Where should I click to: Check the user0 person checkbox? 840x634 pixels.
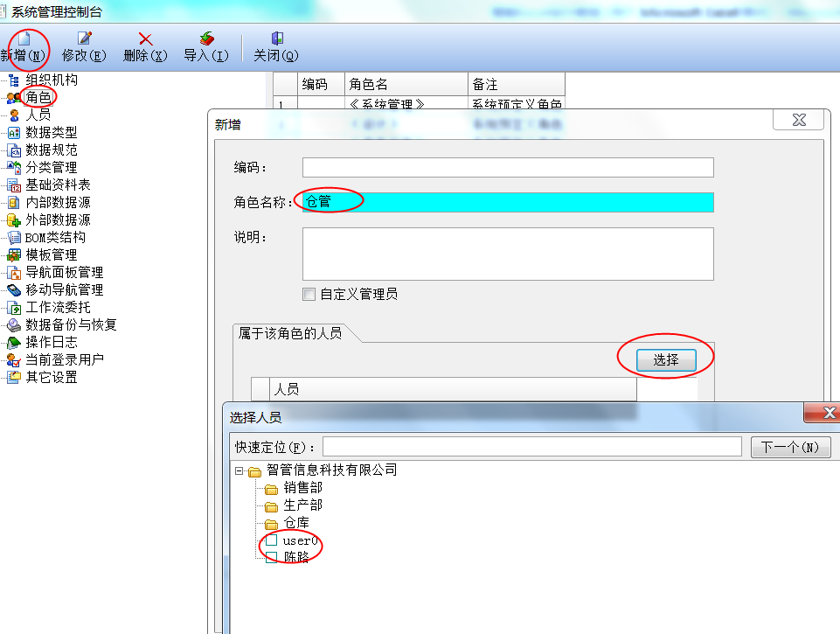pyautogui.click(x=272, y=540)
